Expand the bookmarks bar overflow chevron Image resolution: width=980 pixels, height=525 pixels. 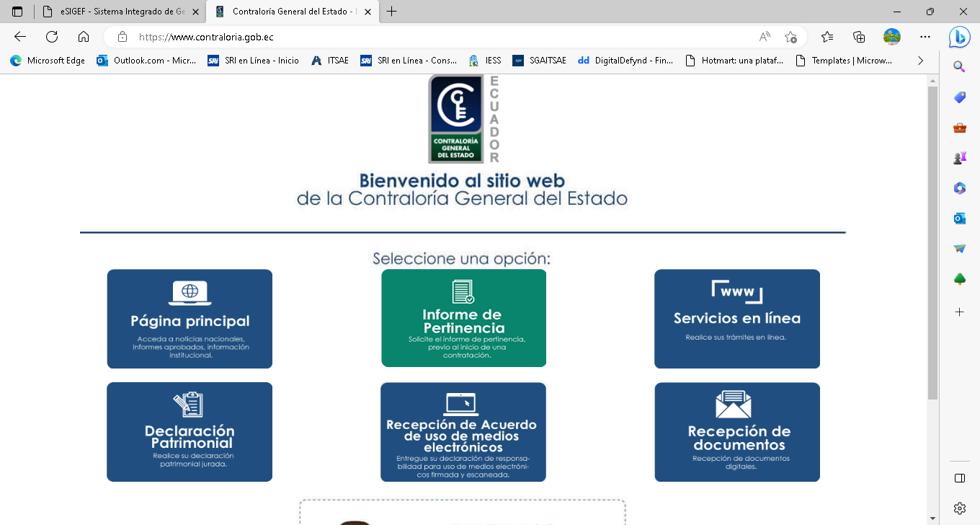[x=920, y=61]
